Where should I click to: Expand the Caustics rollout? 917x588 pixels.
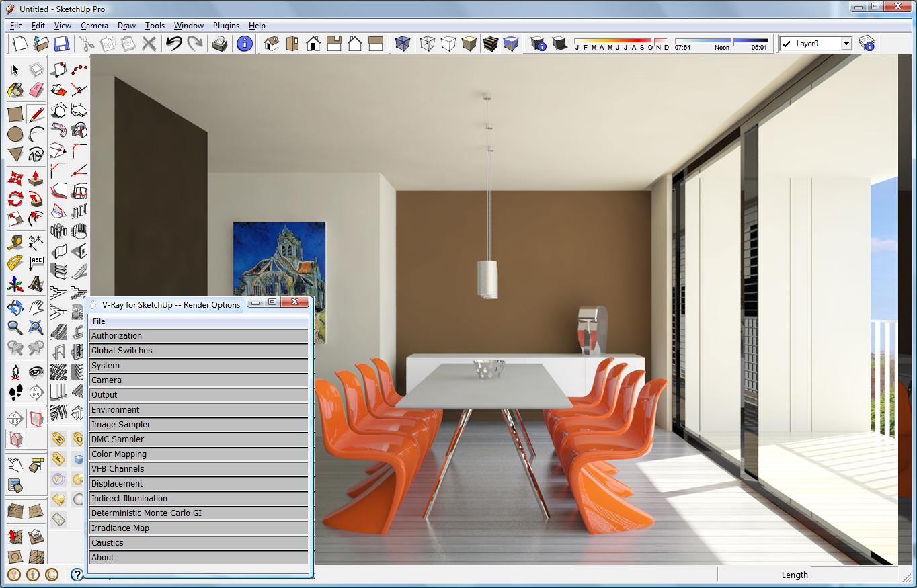pos(198,543)
